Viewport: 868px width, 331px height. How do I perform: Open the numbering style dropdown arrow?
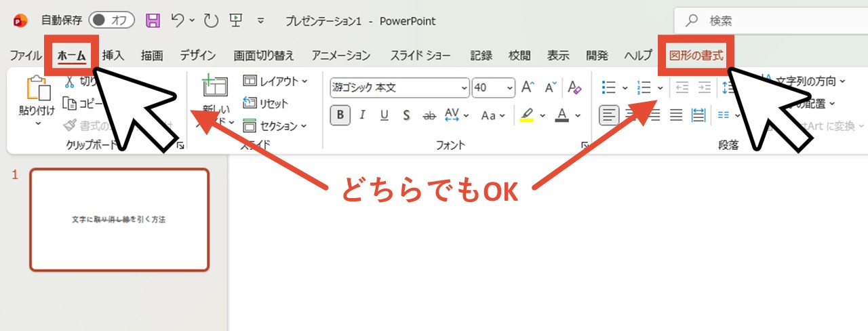coord(660,87)
